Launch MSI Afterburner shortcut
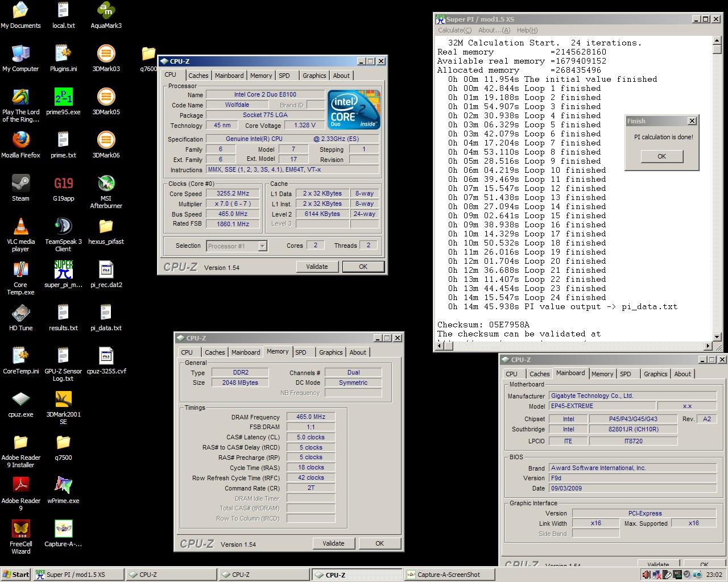728x582 pixels. coord(106,192)
